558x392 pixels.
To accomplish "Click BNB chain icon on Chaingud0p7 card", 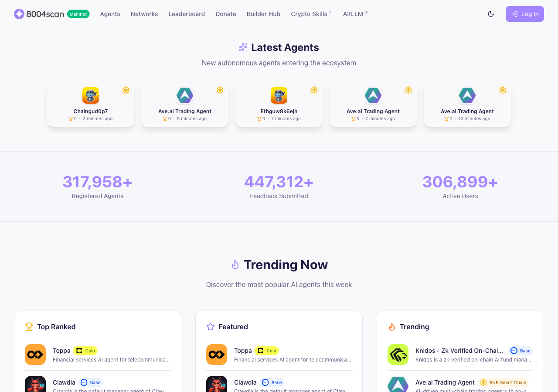I will [126, 90].
